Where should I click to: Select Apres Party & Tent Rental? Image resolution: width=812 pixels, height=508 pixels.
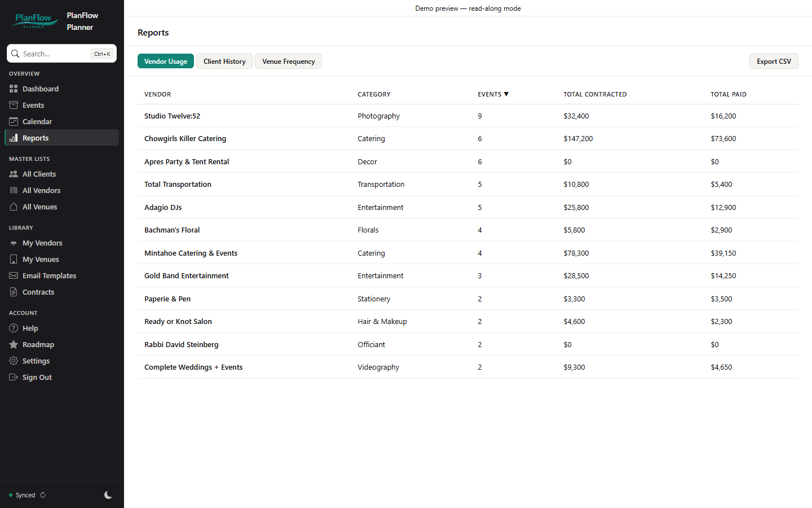point(468,161)
